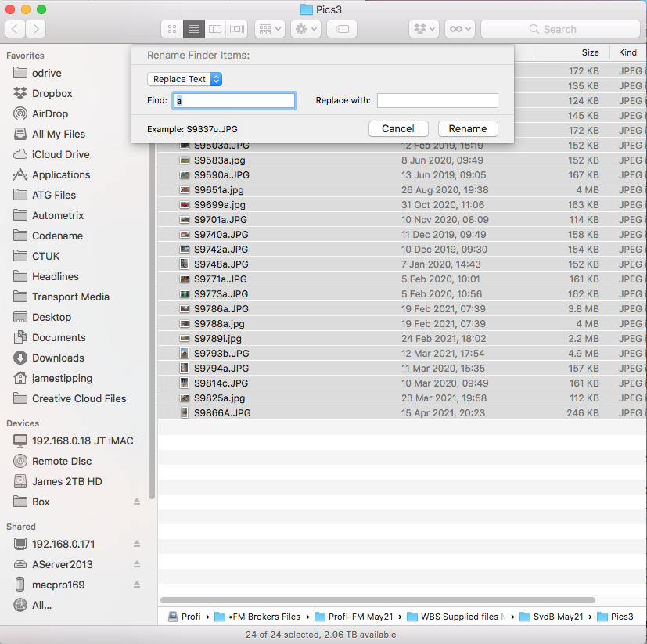
Task: Click the horizontal scrollbar
Action: tap(378, 600)
